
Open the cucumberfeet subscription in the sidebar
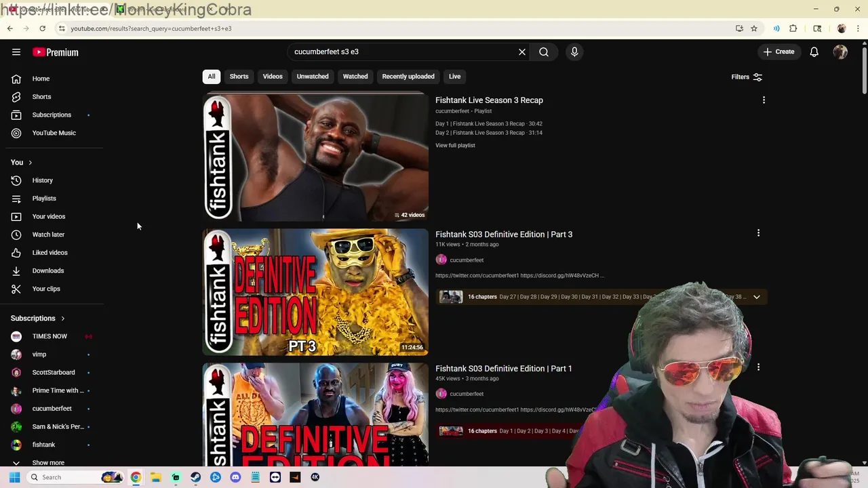tap(54, 409)
